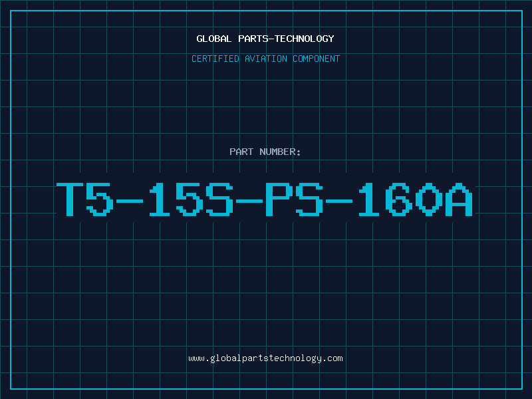532x399 pixels.
Task: Select the CERTIFIED AVIATION COMPONENT subtitle
Action: tap(265, 59)
